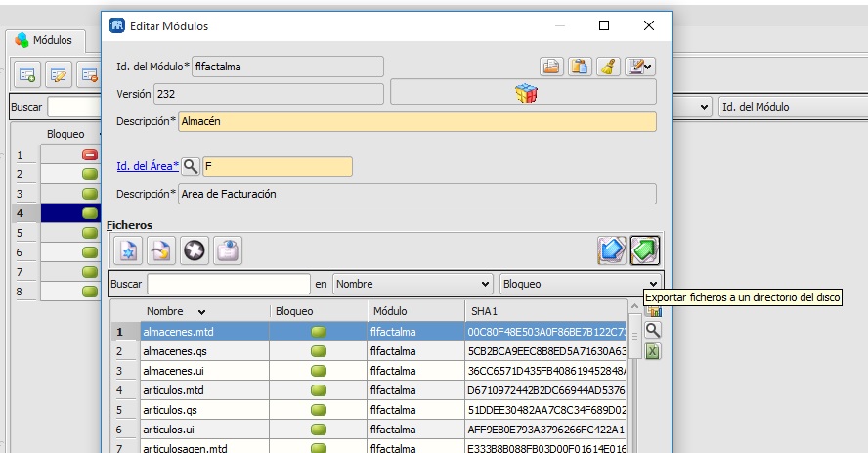Select the articulos.ui file name
The width and height of the screenshot is (868, 453).
click(x=168, y=430)
